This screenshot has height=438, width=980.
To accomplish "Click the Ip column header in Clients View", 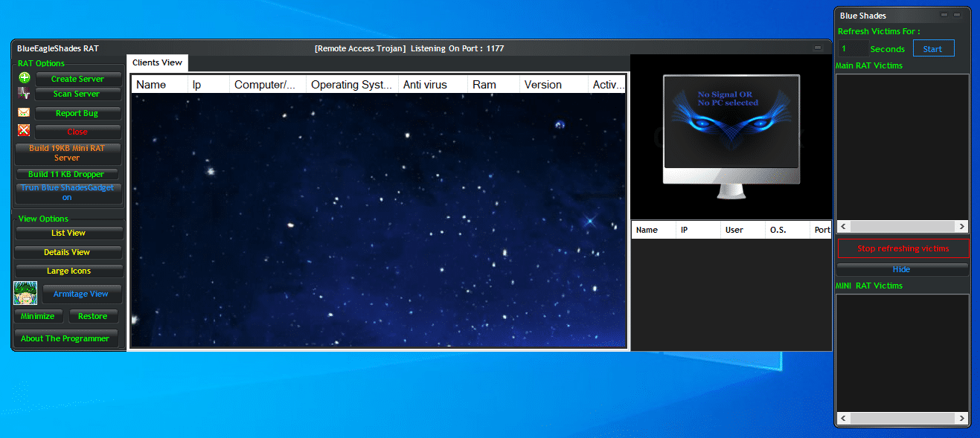I will tap(208, 85).
